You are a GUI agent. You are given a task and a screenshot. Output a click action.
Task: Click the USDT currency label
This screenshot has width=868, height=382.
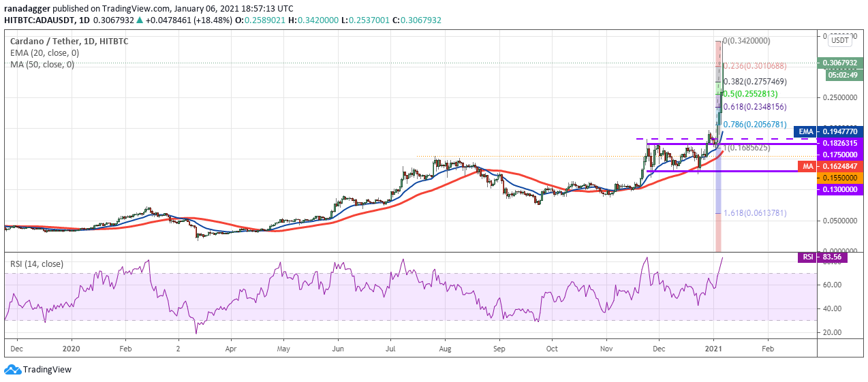point(839,40)
